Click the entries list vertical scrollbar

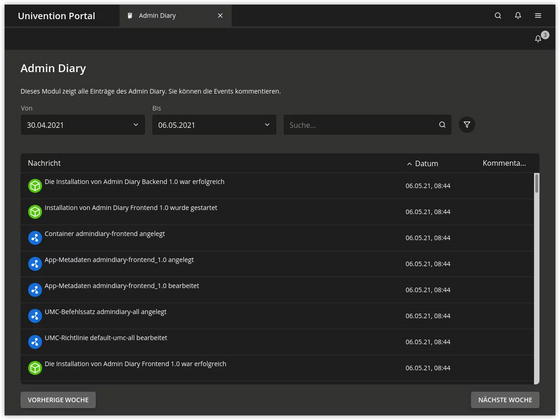tap(536, 279)
